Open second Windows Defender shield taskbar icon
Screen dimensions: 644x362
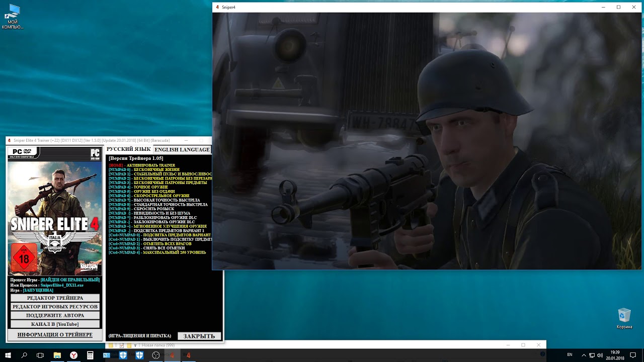[139, 355]
